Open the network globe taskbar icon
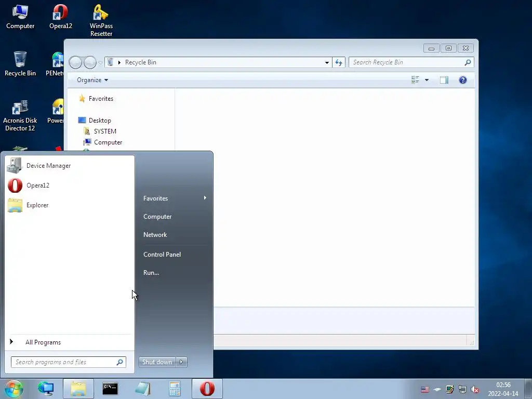 tap(46, 389)
